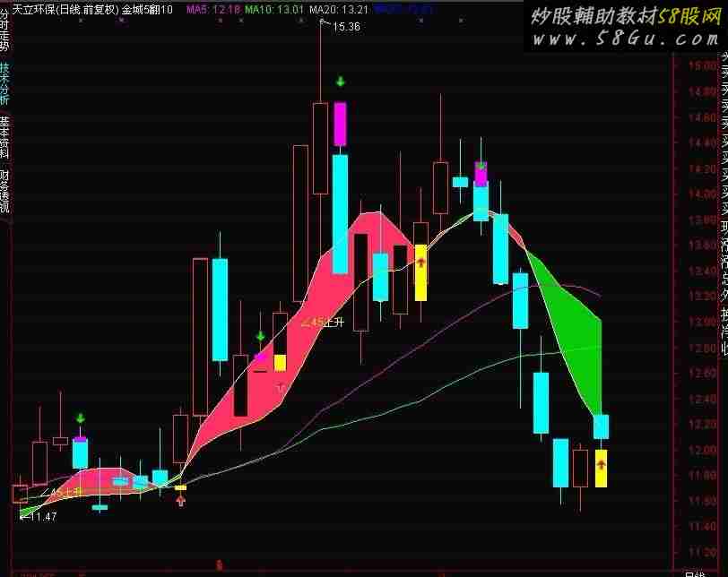This screenshot has width=728, height=577.
Task: Select the MA20: 13.21 indicator label
Action: 339,9
